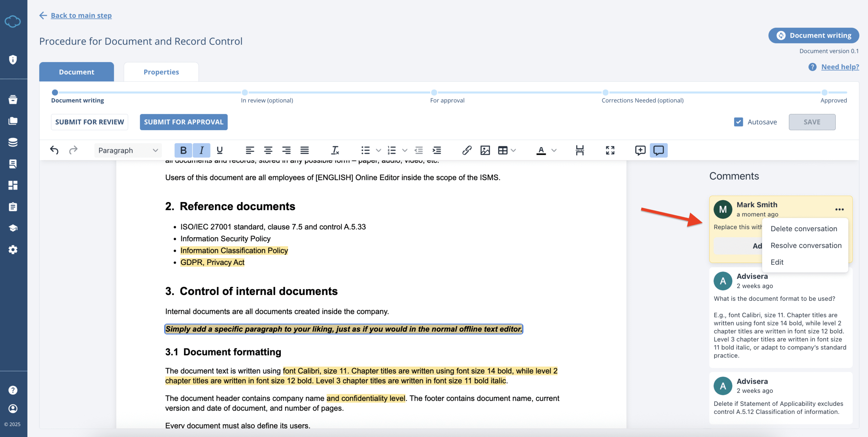
Task: Switch to the Properties tab
Action: [161, 72]
